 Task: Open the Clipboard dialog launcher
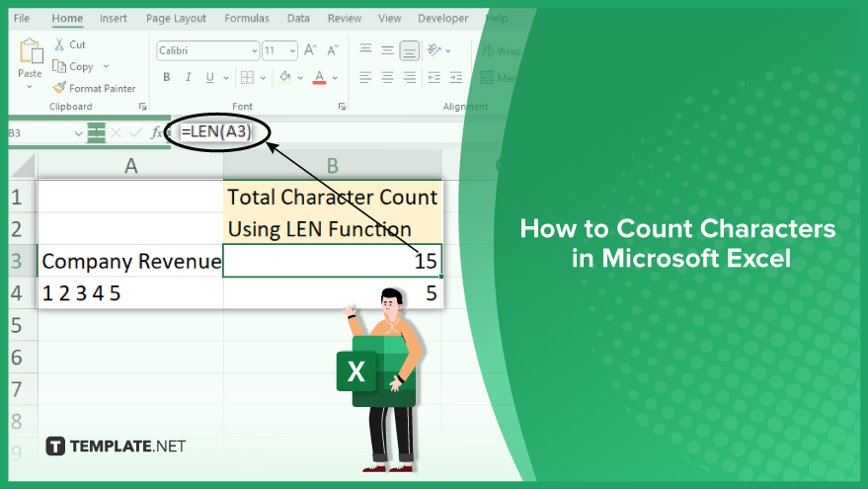143,107
